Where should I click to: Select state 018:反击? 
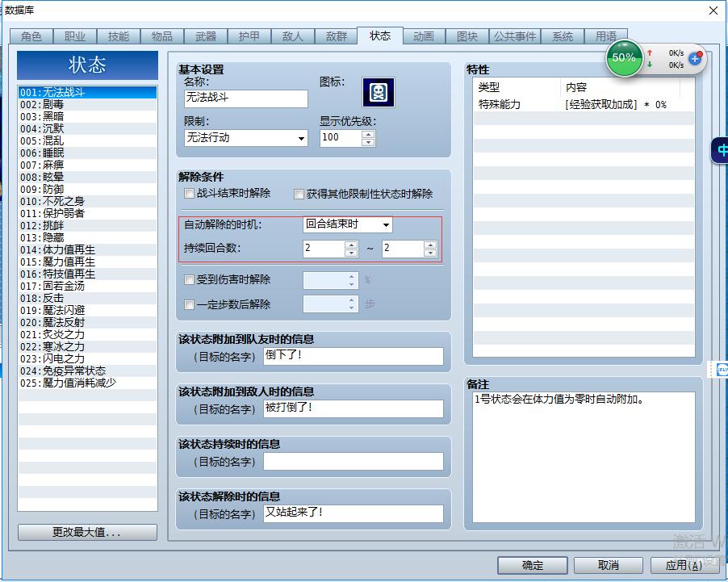88,298
